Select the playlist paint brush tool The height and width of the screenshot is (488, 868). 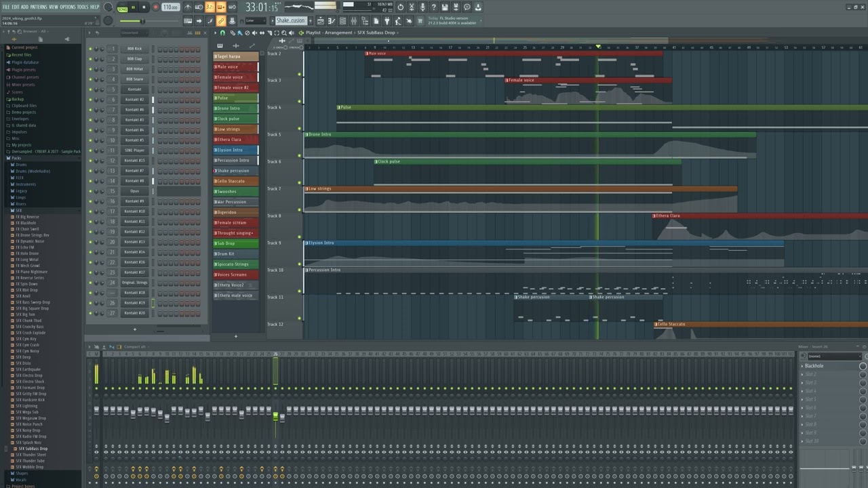(x=239, y=33)
